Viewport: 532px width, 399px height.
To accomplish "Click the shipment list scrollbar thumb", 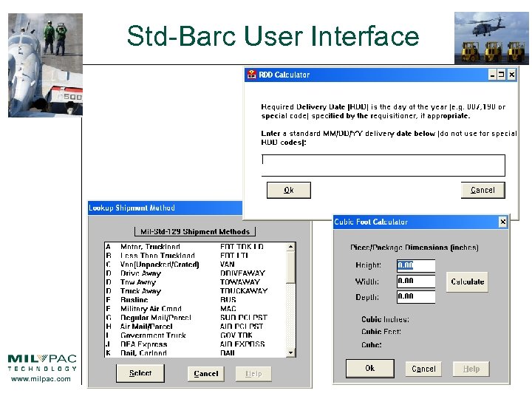I will [291, 267].
